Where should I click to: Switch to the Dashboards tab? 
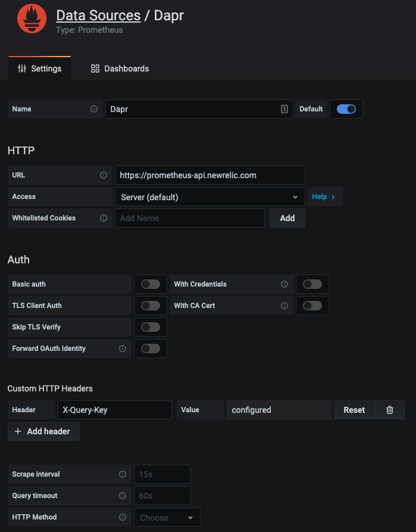119,69
